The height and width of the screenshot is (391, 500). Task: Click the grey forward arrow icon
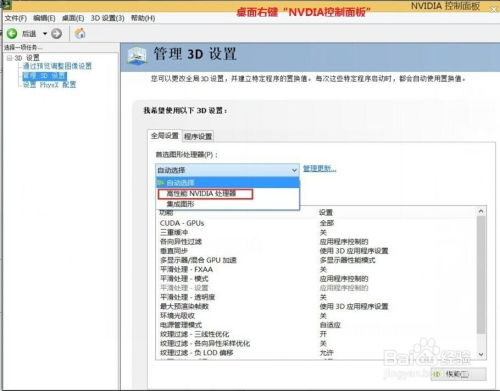56,33
